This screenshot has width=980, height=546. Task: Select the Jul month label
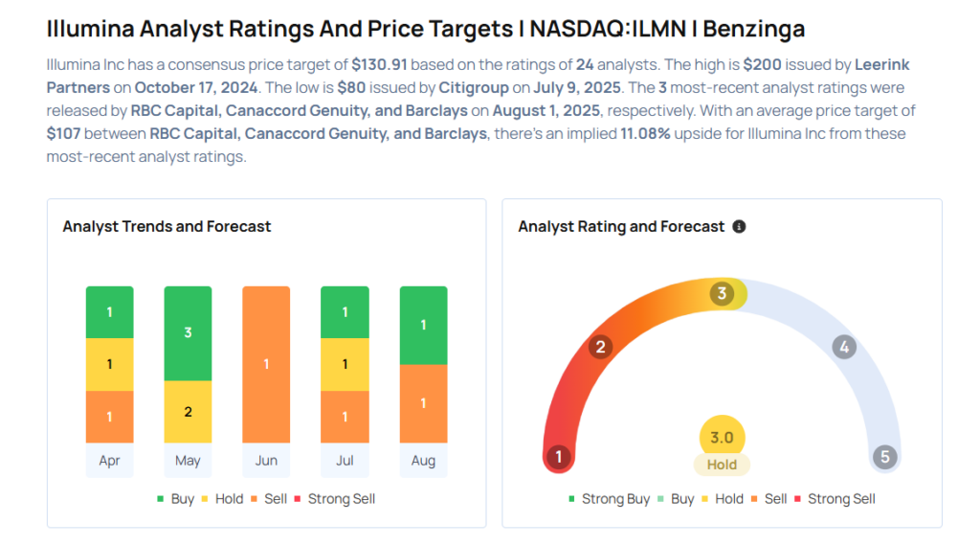click(345, 461)
